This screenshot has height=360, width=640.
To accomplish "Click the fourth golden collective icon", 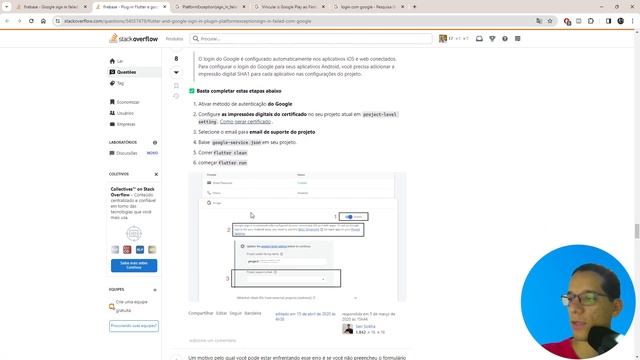I will 152,249.
